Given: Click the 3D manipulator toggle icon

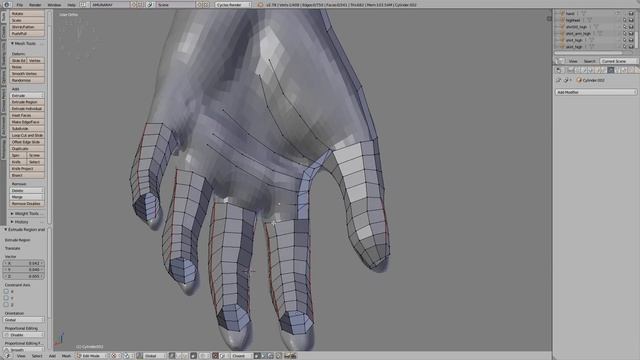Looking at the screenshot, I should click(140, 356).
